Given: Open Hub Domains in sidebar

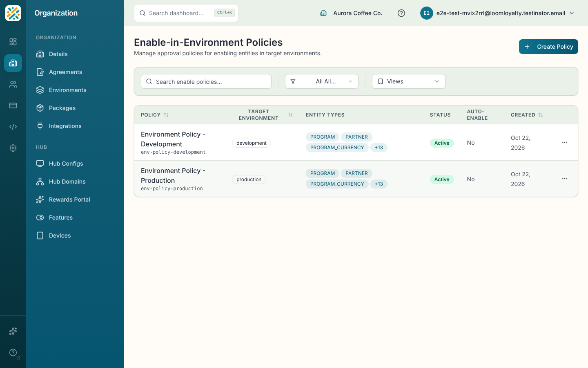Looking at the screenshot, I should (75, 182).
